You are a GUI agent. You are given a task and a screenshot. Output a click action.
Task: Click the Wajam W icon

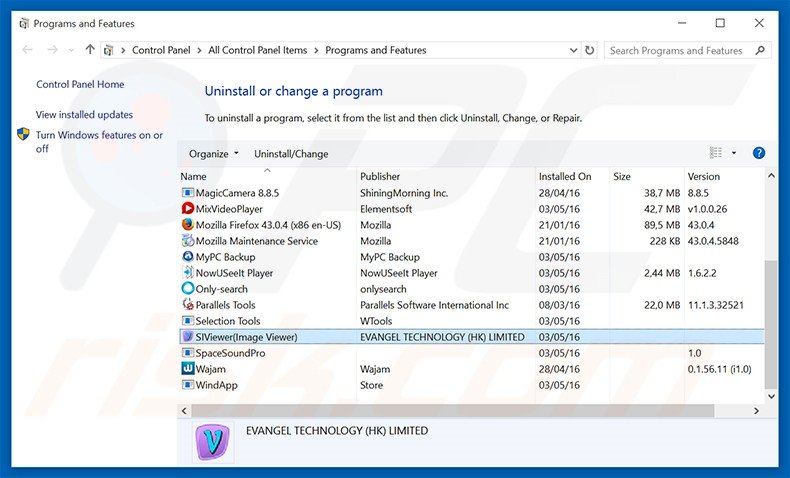pos(187,369)
